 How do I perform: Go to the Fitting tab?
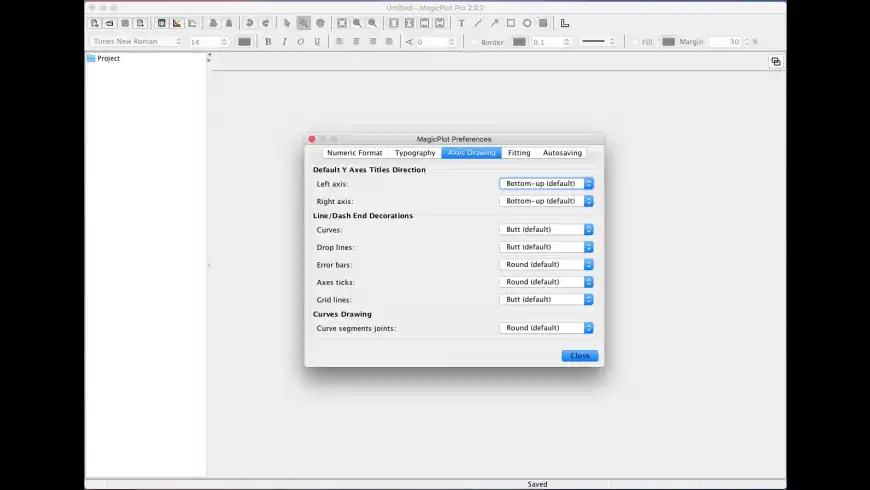coord(519,153)
